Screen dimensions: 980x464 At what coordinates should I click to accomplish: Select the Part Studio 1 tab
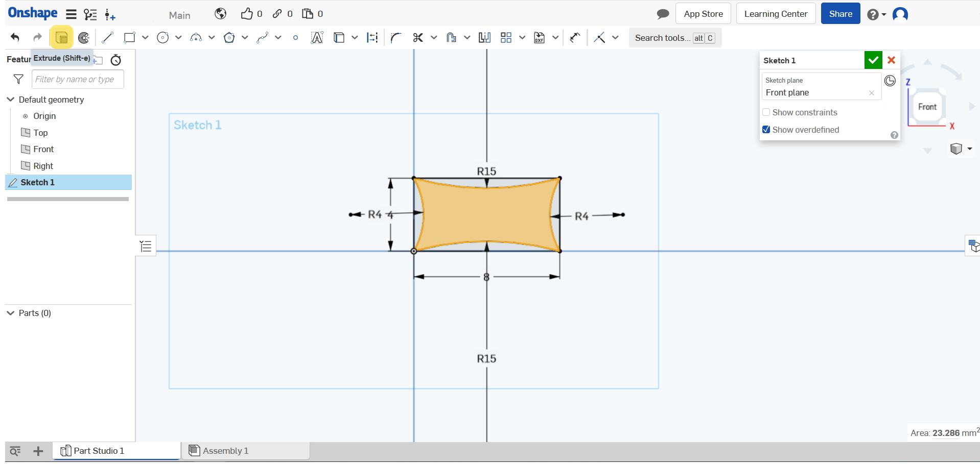point(99,451)
